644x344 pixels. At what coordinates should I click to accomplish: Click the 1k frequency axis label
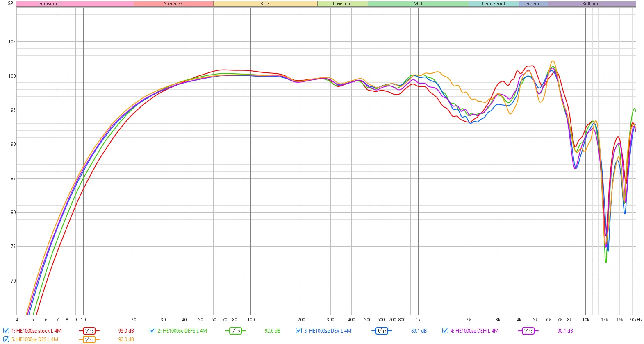[418, 320]
